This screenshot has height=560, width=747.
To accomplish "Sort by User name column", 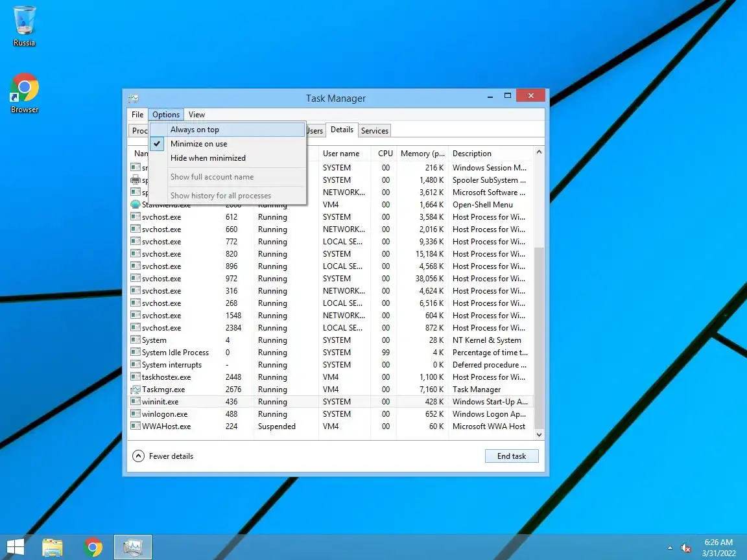I will coord(344,154).
